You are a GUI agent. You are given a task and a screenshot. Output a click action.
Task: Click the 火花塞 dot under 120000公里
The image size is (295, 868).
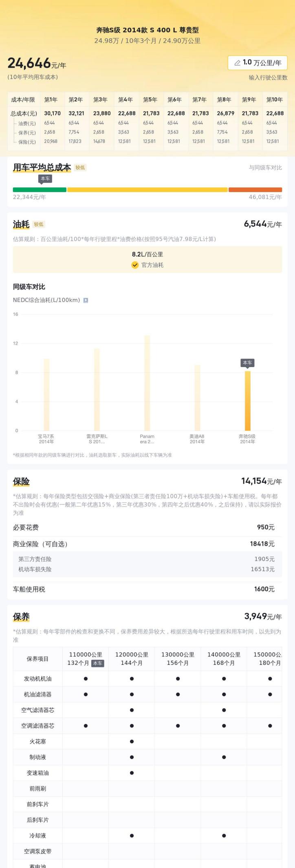[x=132, y=742]
